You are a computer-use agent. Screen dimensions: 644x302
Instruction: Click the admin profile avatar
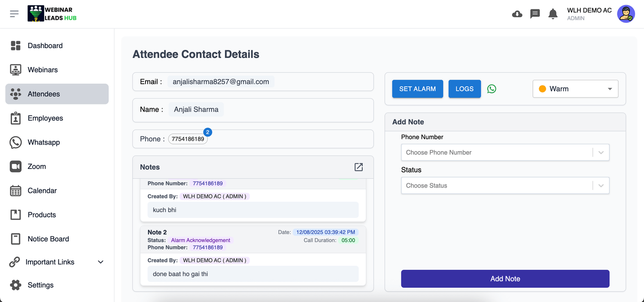(626, 14)
